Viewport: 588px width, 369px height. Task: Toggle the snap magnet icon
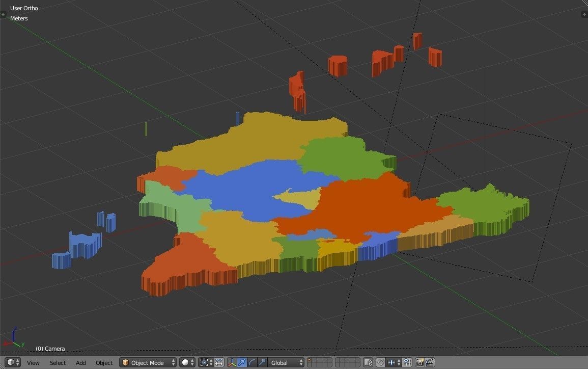(381, 362)
